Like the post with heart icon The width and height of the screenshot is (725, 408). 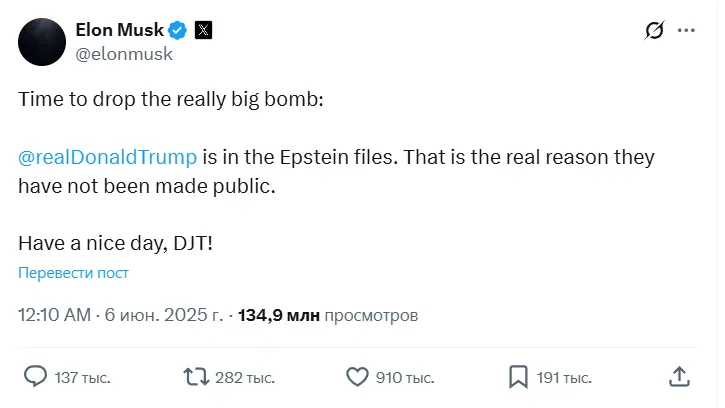coord(357,377)
